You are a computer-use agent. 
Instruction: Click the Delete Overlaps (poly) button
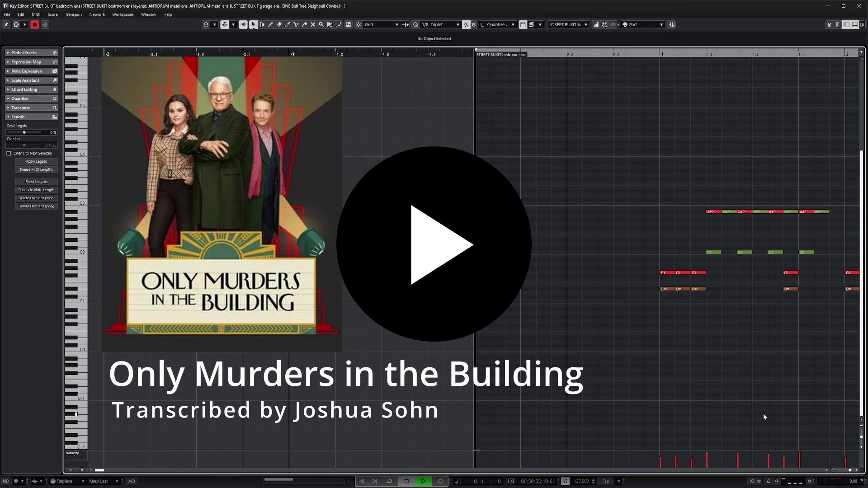(36, 206)
